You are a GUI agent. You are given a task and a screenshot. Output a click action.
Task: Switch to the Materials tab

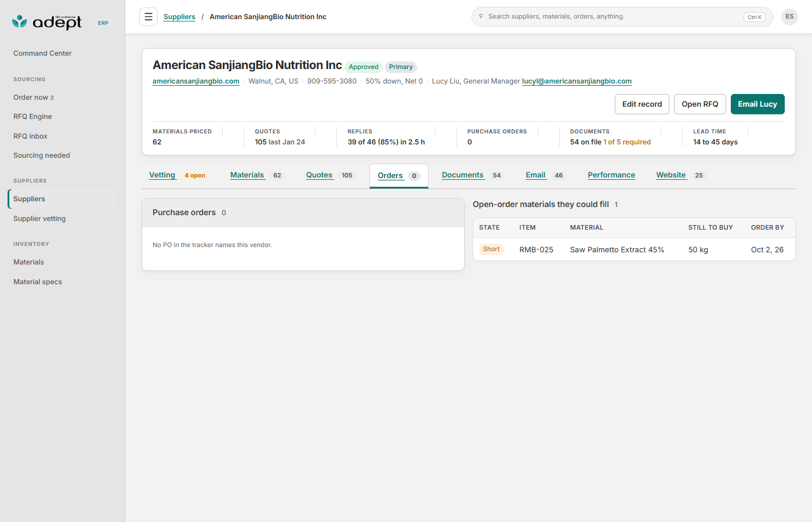(x=256, y=175)
